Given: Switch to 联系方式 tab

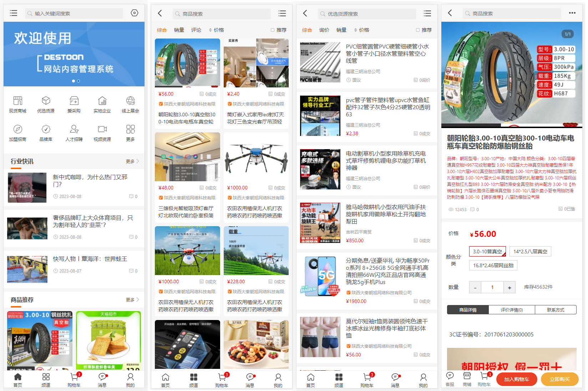Looking at the screenshot, I should pos(556,310).
